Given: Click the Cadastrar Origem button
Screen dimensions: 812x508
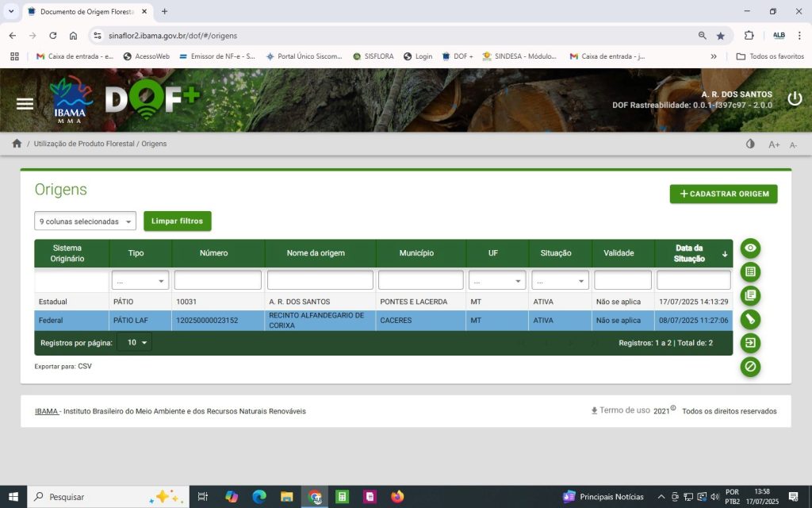Looking at the screenshot, I should click(723, 194).
